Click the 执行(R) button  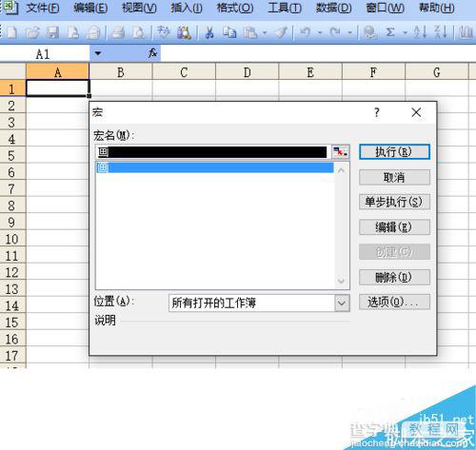[x=394, y=152]
